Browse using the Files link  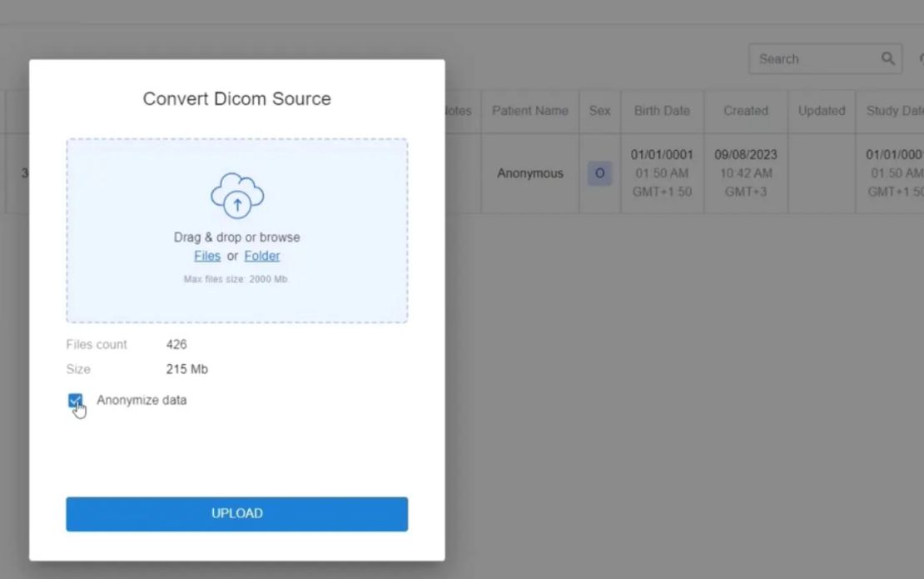(206, 256)
